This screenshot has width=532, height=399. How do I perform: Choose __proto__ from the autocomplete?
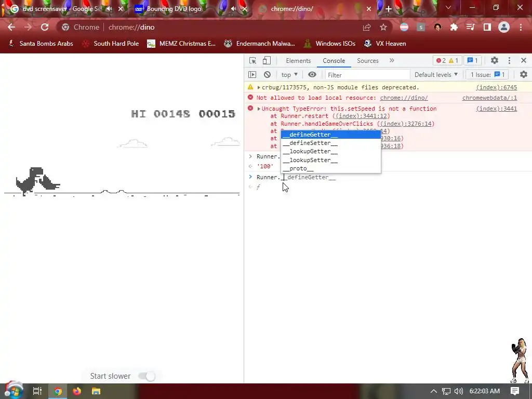[x=331, y=169]
